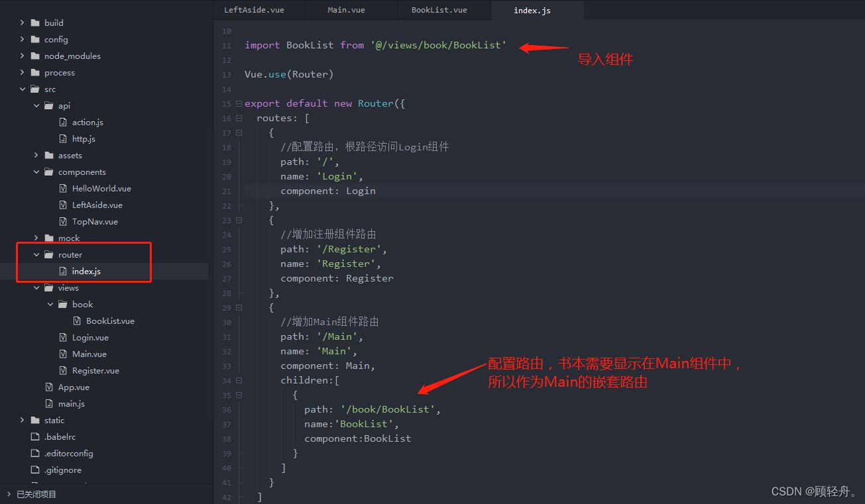Place cursor on line 21 component: Login

(327, 191)
